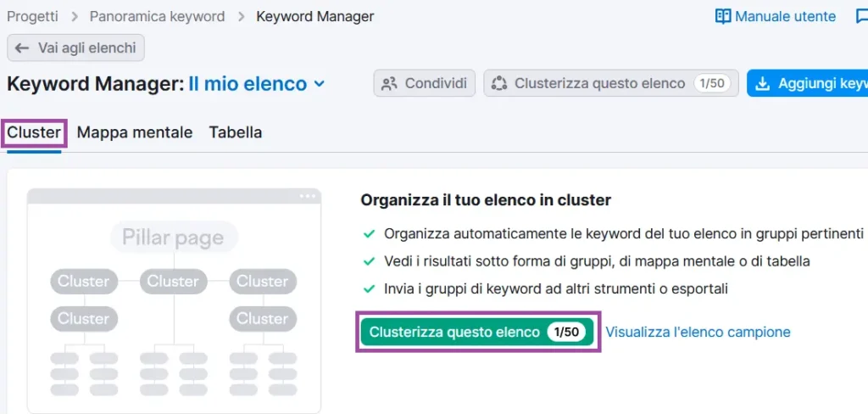Click the back arrow in Vai agli elenchi
This screenshot has height=414, width=868.
23,48
